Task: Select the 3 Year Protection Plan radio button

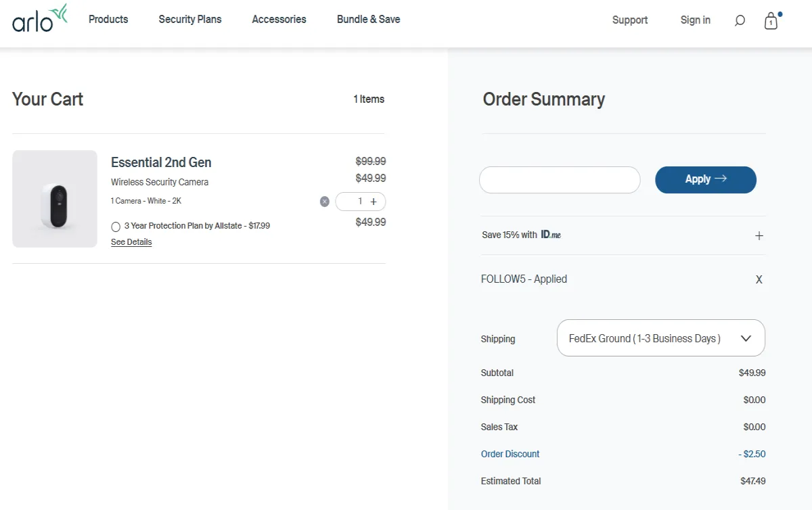Action: pos(115,226)
